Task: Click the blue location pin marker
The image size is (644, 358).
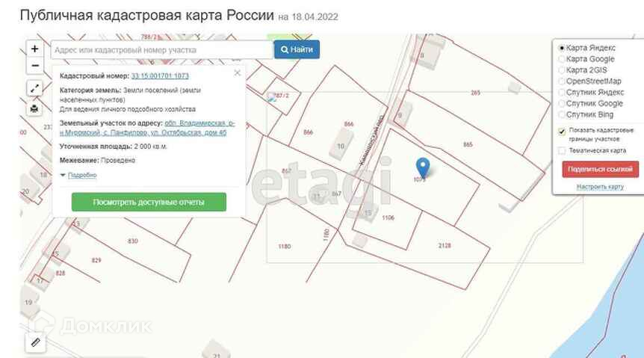Action: pos(423,167)
